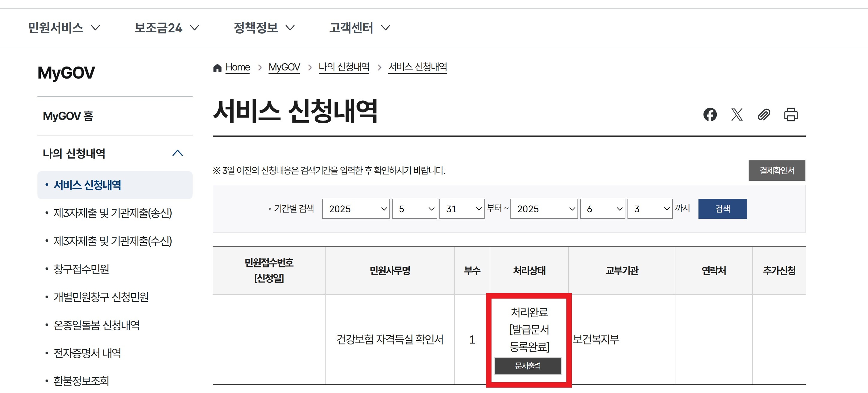
Task: Switch to the 정책정보 menu
Action: click(x=257, y=28)
